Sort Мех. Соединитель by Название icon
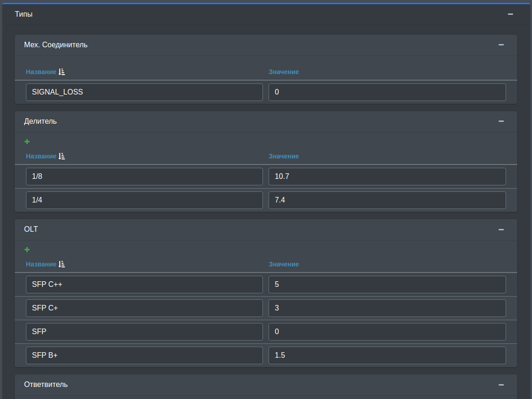Viewport: 532px width, 399px height. point(62,72)
